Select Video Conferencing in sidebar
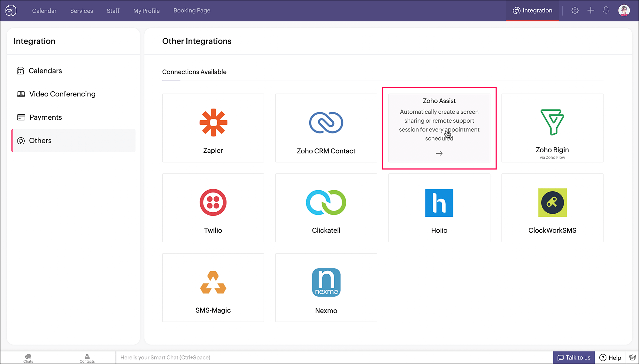The height and width of the screenshot is (364, 639). pyautogui.click(x=73, y=94)
